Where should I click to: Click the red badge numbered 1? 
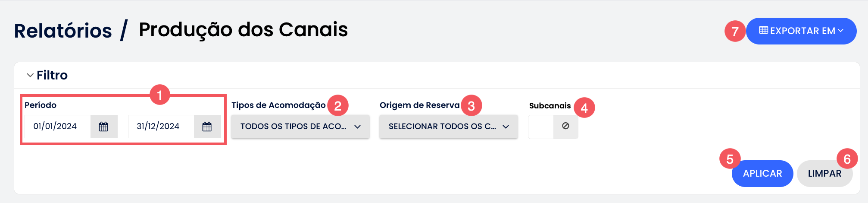tap(159, 95)
